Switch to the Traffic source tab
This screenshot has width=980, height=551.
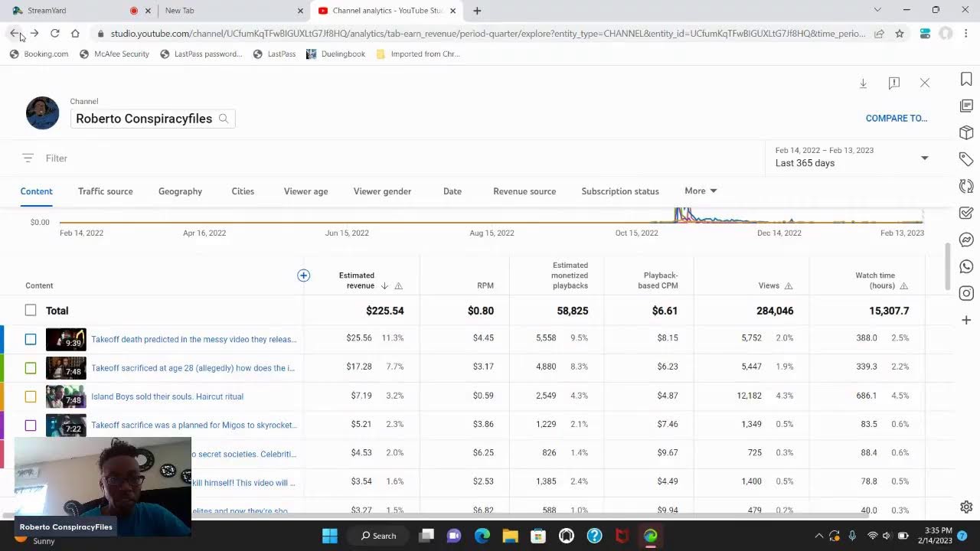coord(106,191)
